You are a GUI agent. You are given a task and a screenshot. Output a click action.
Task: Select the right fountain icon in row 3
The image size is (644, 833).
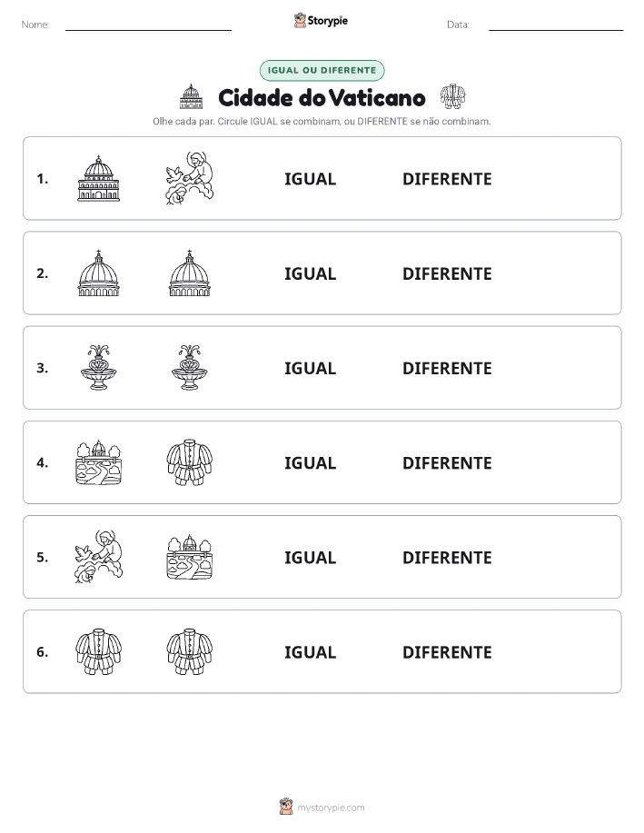click(189, 368)
